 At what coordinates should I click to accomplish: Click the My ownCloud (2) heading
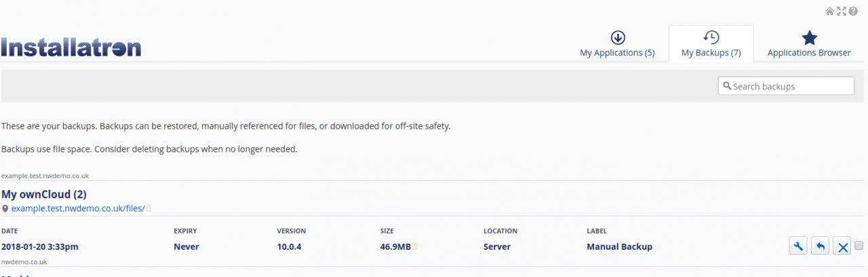pos(44,194)
